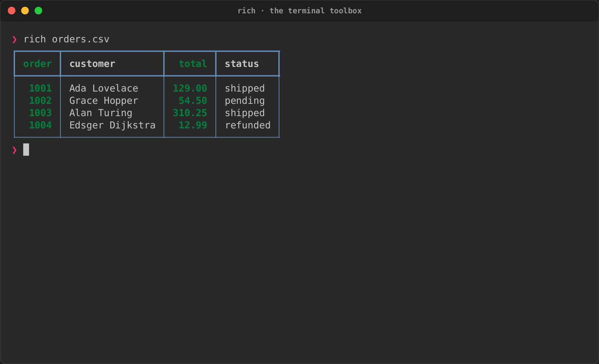Click the 'status' column header
The image size is (599, 364).
tap(242, 64)
